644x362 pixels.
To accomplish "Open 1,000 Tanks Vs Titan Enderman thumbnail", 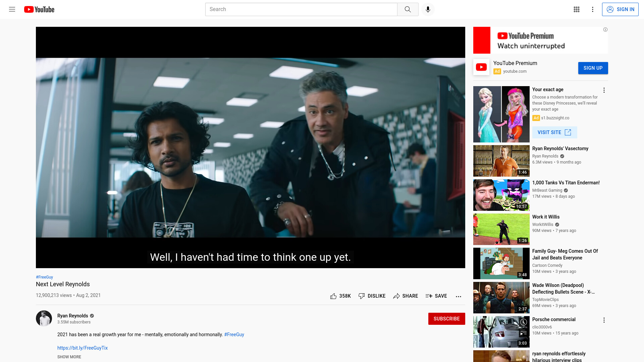I will pyautogui.click(x=501, y=195).
